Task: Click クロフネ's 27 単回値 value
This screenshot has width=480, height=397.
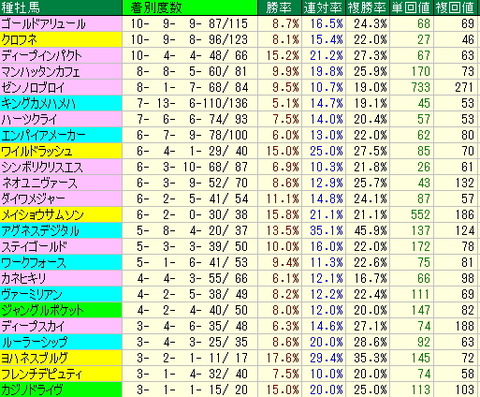Action: (x=424, y=40)
